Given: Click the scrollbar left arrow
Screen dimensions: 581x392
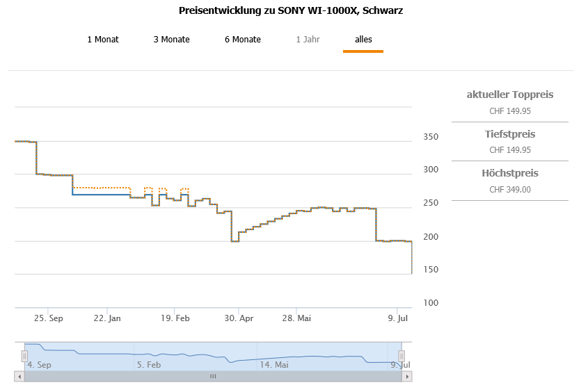Looking at the screenshot, I should 19,376.
